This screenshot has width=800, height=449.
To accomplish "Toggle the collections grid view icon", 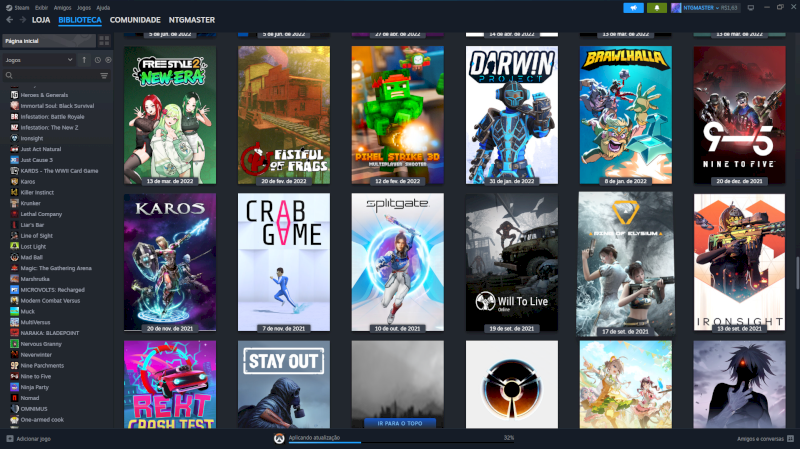I will (104, 41).
